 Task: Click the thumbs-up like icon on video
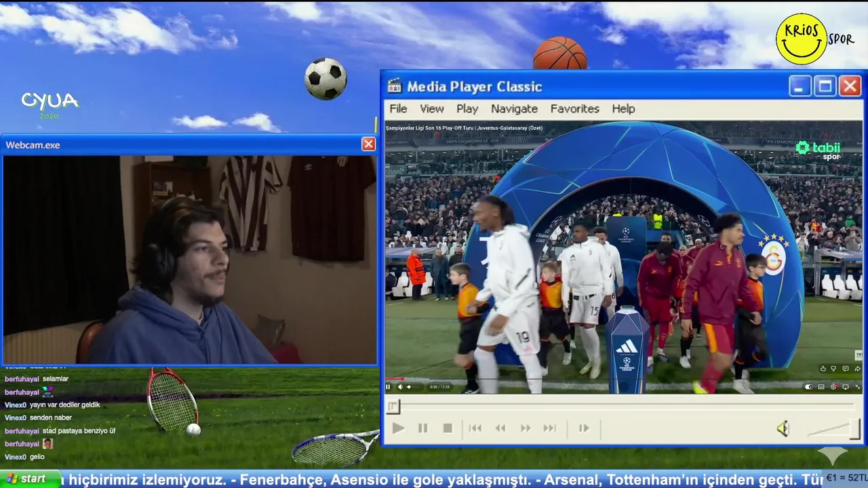point(823,369)
